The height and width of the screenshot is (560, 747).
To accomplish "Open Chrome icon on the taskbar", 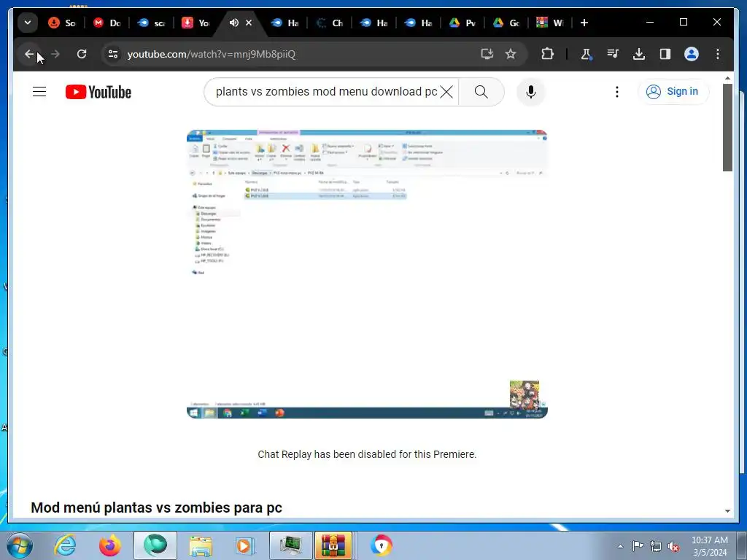I will pyautogui.click(x=381, y=545).
